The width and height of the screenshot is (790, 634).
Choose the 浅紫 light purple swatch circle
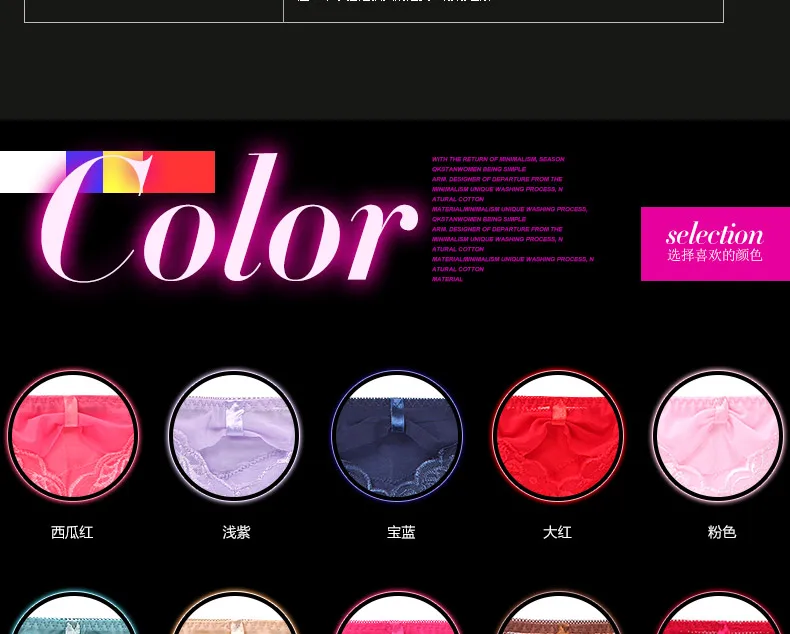click(235, 435)
